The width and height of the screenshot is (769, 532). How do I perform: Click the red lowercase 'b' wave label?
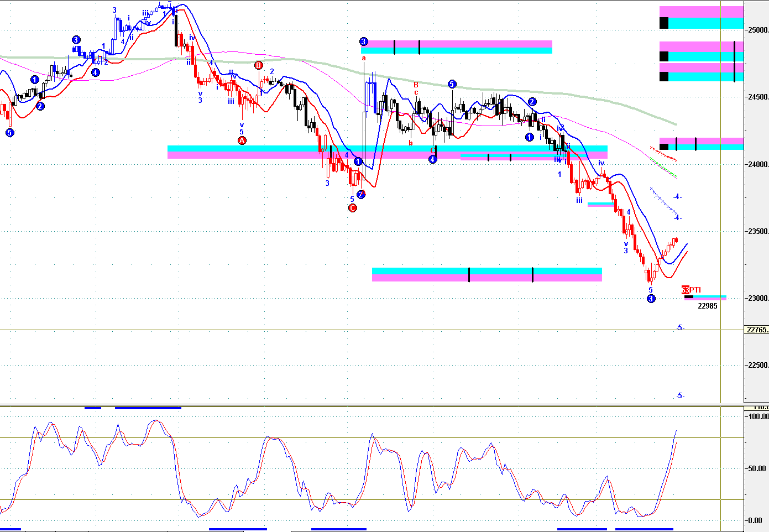point(411,143)
